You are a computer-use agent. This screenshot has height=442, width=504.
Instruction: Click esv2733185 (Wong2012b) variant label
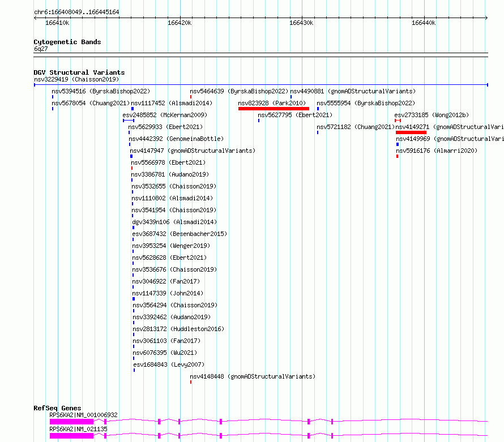point(432,115)
